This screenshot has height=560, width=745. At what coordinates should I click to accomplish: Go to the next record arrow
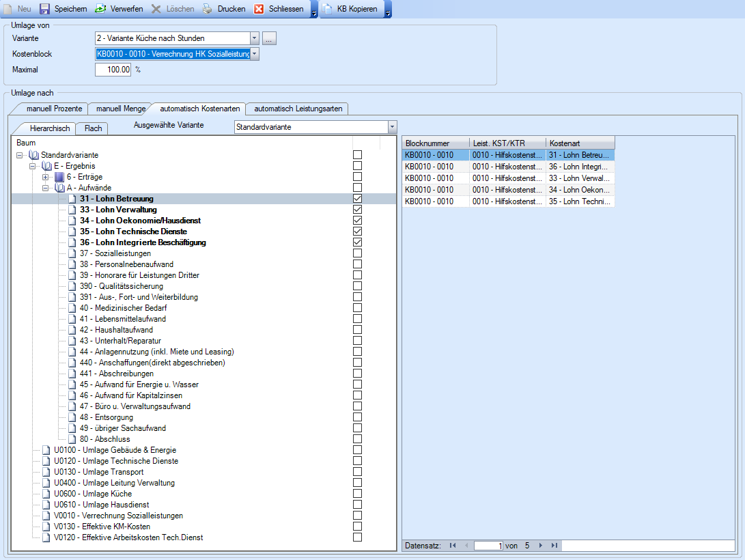click(x=541, y=546)
